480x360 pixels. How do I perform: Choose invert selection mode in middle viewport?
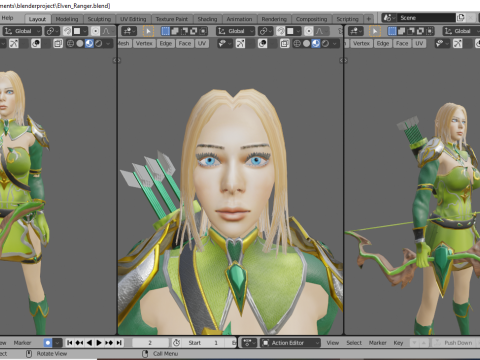coord(194,31)
